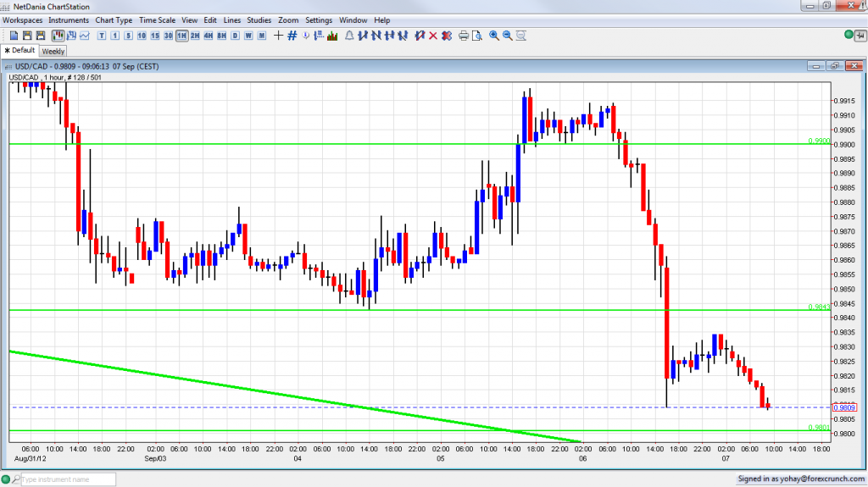Viewport: 868px width, 487px height.
Task: Toggle the data info bubble
Action: (305, 36)
